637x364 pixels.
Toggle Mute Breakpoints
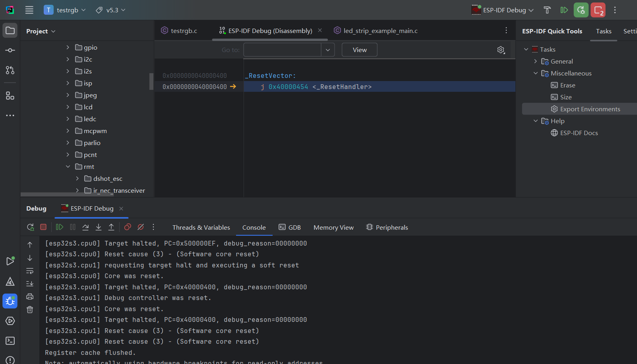click(x=141, y=227)
